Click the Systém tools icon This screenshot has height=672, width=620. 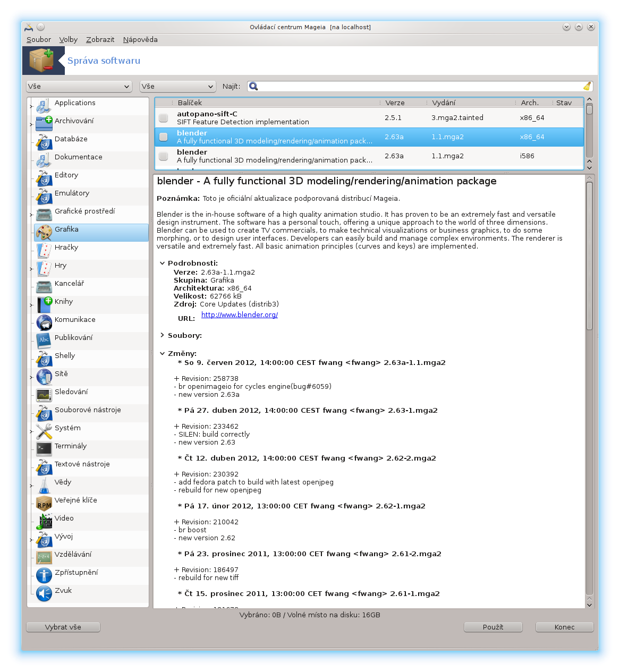(44, 431)
